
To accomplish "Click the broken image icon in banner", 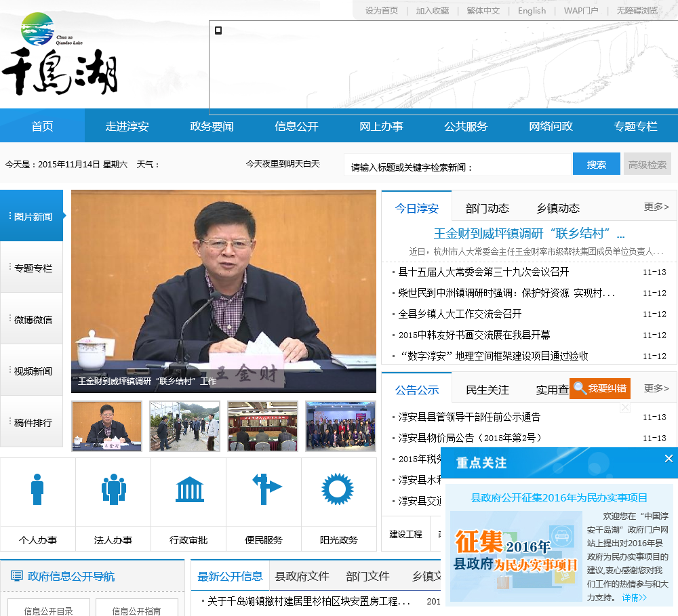I will pos(218,30).
